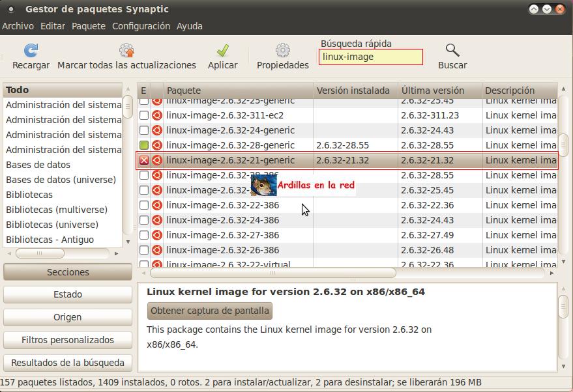This screenshot has height=392, width=573.
Task: Open the Editar menu
Action: coord(53,26)
